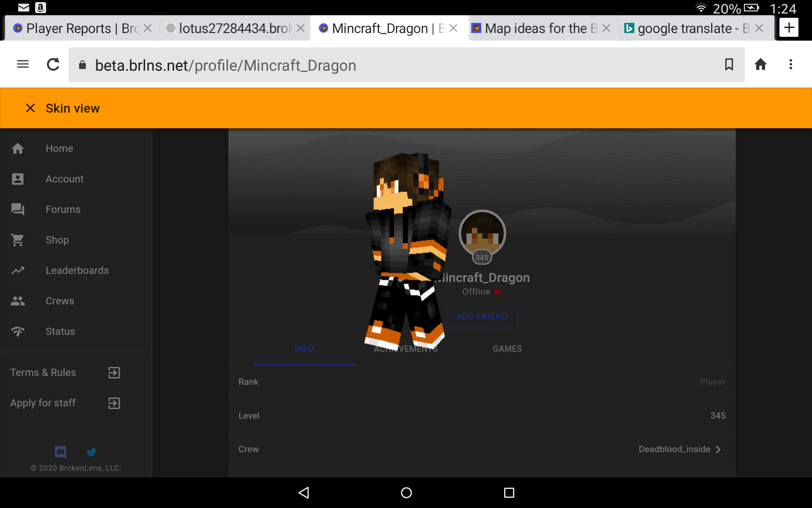Click the URL address bar
This screenshot has height=508, width=812.
406,65
